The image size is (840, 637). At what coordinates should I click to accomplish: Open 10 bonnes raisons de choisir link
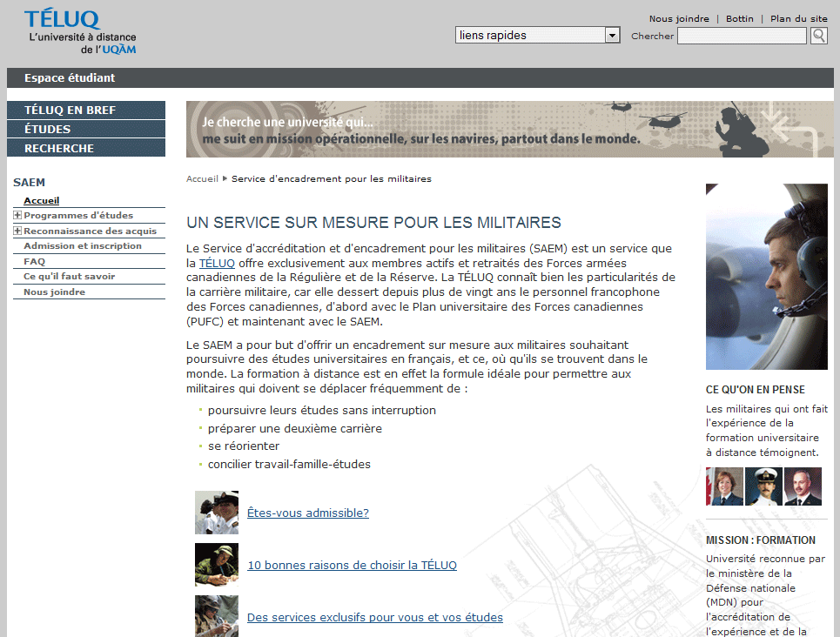(352, 566)
